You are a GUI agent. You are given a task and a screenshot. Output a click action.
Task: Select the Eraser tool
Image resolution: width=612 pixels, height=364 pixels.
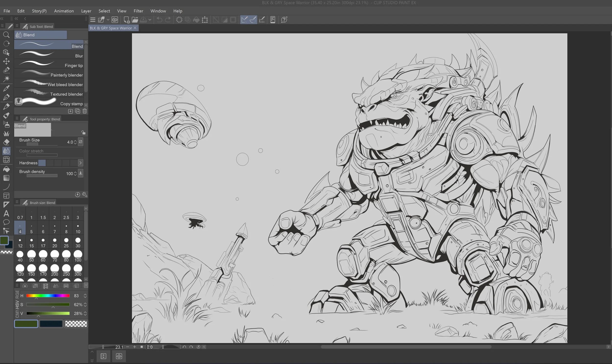(6, 142)
